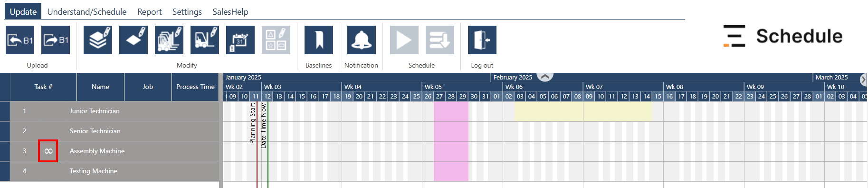Select the multiple forklifts edit icon

coord(169,40)
